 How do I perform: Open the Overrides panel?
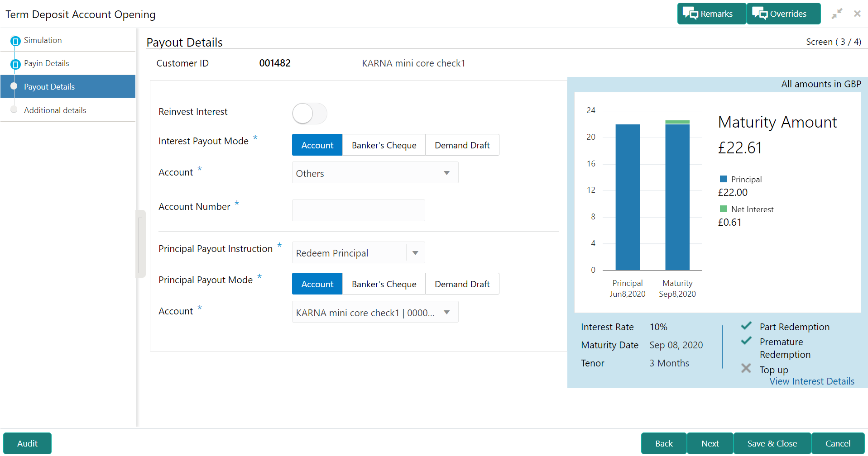click(783, 14)
